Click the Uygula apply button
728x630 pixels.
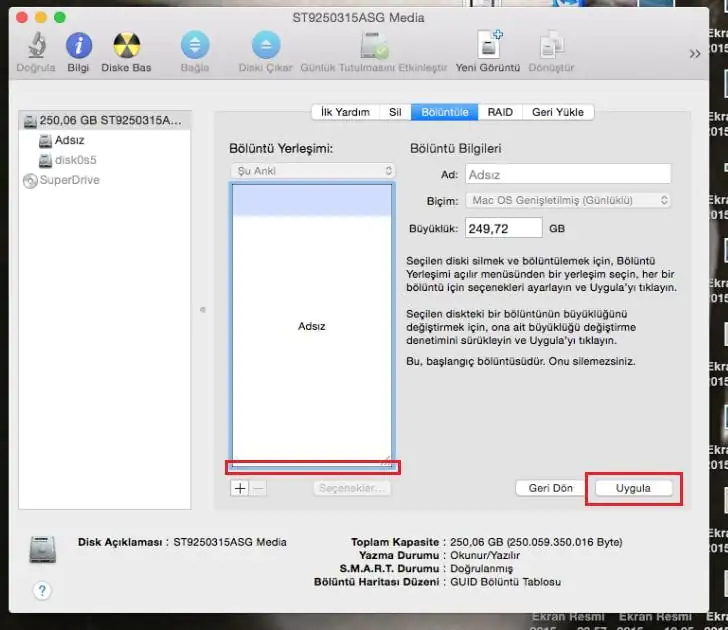click(x=633, y=488)
